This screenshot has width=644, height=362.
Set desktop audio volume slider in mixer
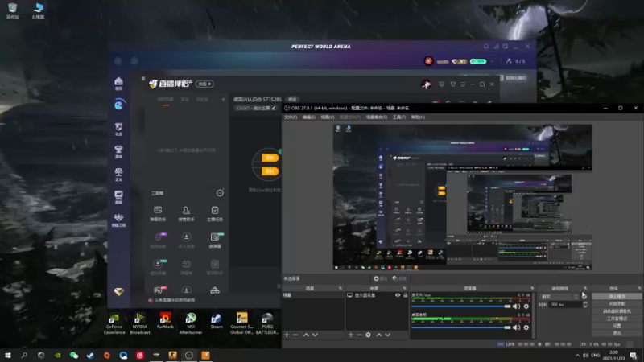tap(460, 327)
